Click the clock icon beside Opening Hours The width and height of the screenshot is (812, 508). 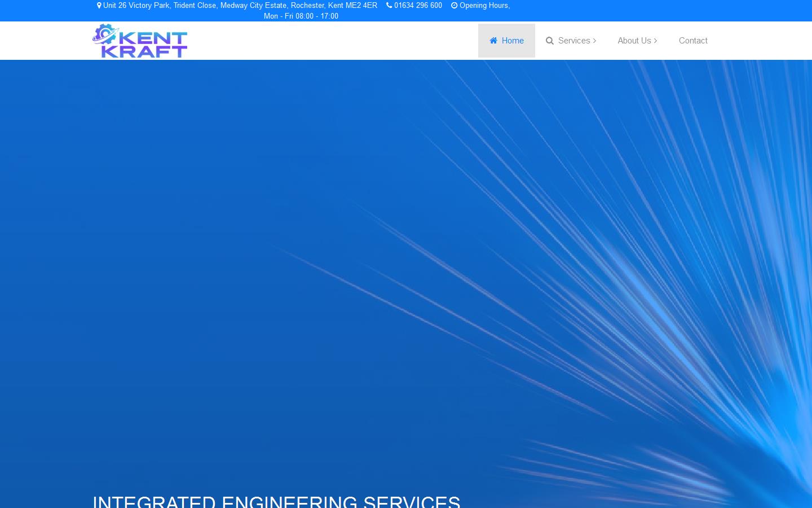[x=454, y=5]
